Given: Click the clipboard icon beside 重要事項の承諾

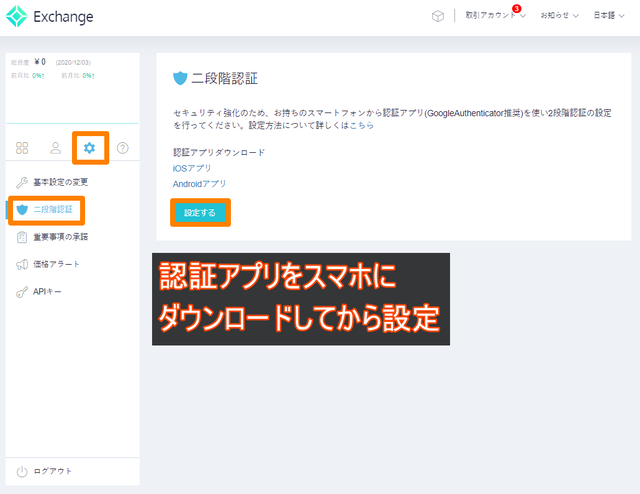Looking at the screenshot, I should (22, 237).
